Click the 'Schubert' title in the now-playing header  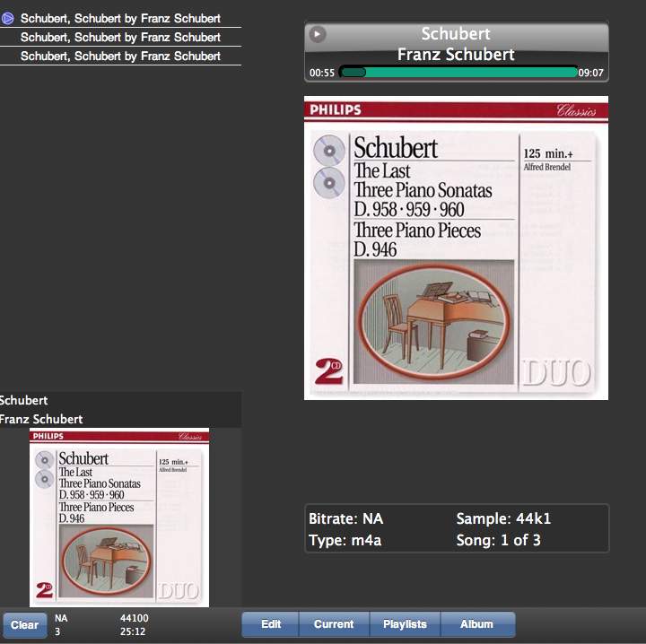point(456,34)
